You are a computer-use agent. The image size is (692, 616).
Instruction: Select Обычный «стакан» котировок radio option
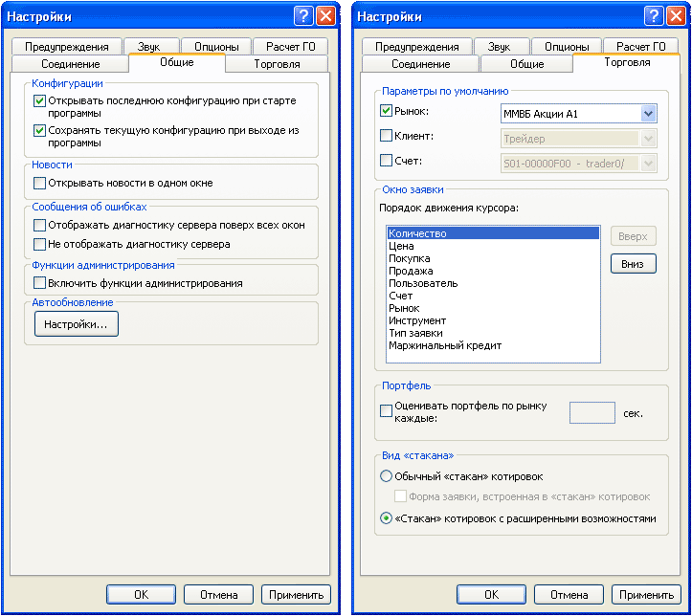click(x=386, y=476)
